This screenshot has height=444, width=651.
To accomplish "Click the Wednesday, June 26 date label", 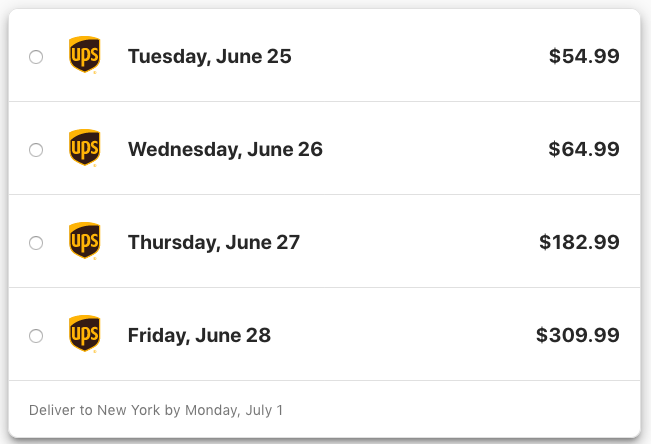I will (x=225, y=150).
